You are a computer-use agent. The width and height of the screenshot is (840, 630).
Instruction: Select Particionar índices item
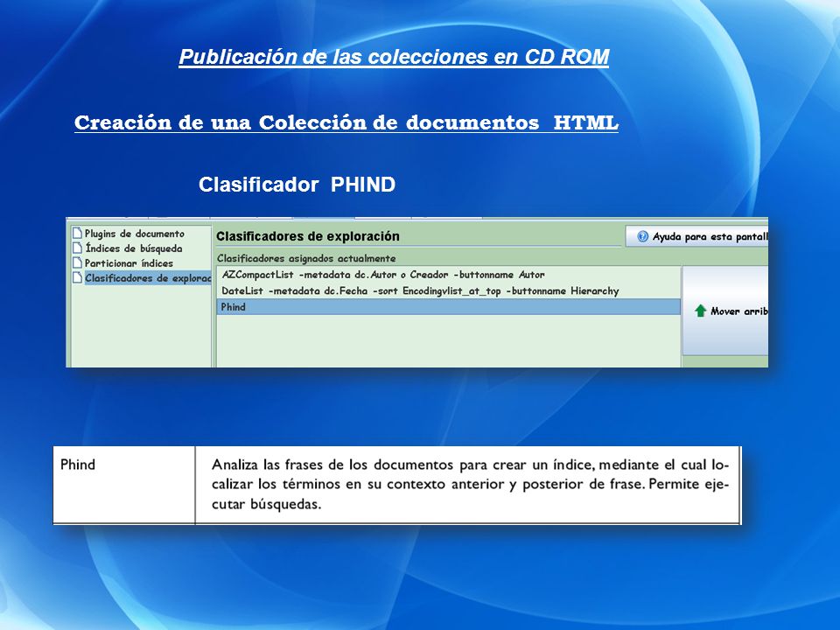point(129,263)
